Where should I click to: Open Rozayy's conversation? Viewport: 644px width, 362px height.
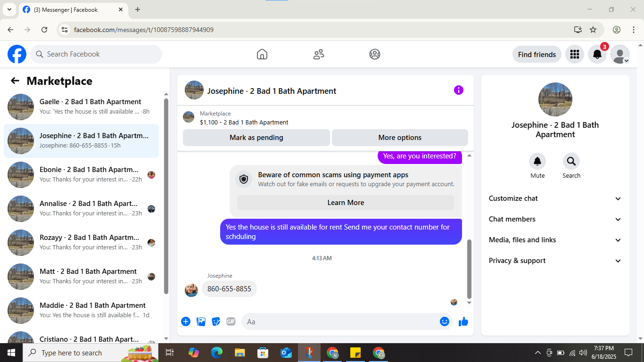pos(81,242)
